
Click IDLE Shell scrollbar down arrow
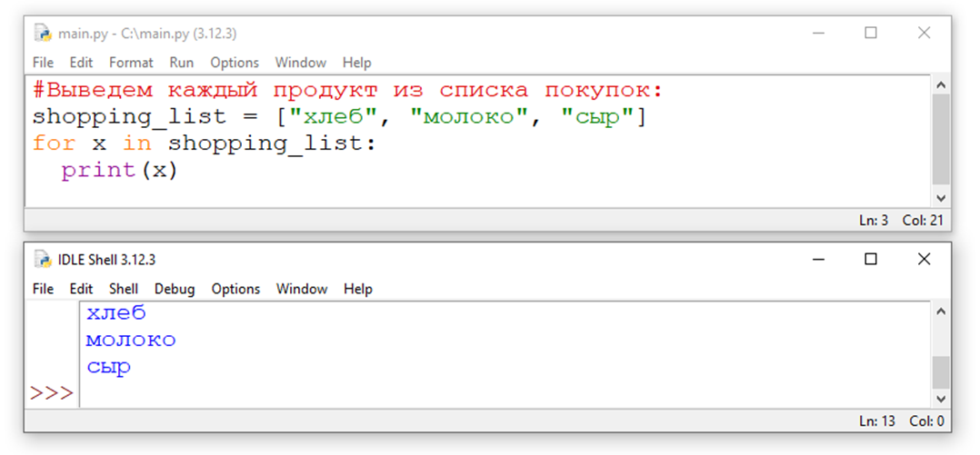(941, 399)
